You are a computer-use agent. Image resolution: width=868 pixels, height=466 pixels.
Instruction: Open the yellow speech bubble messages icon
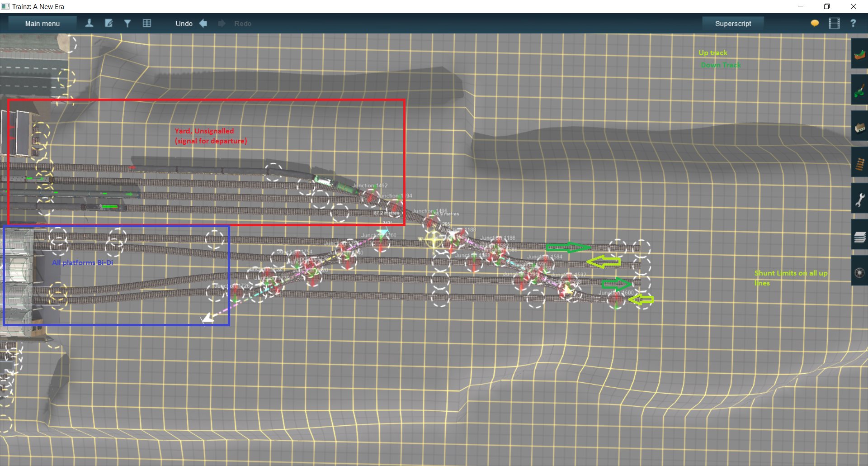click(x=815, y=23)
